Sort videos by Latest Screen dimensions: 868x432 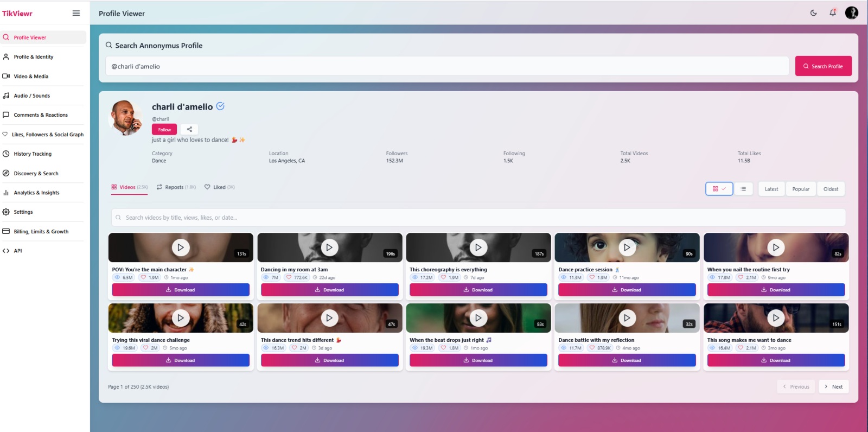pyautogui.click(x=771, y=189)
